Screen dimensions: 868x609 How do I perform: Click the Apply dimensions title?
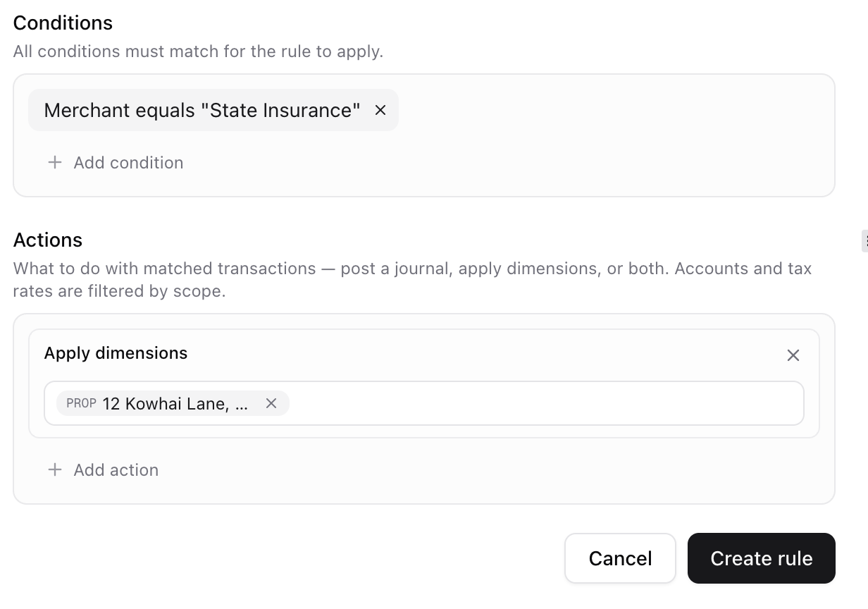(x=116, y=353)
